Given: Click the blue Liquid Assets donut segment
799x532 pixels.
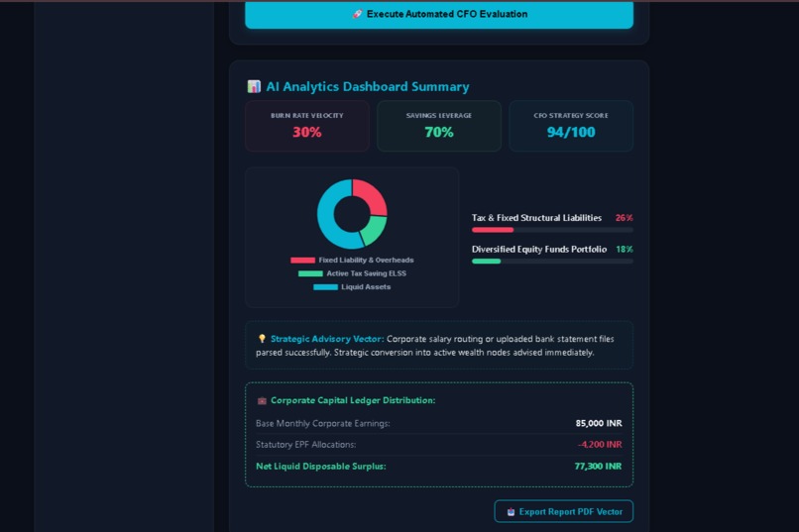Looking at the screenshot, I should [x=329, y=219].
